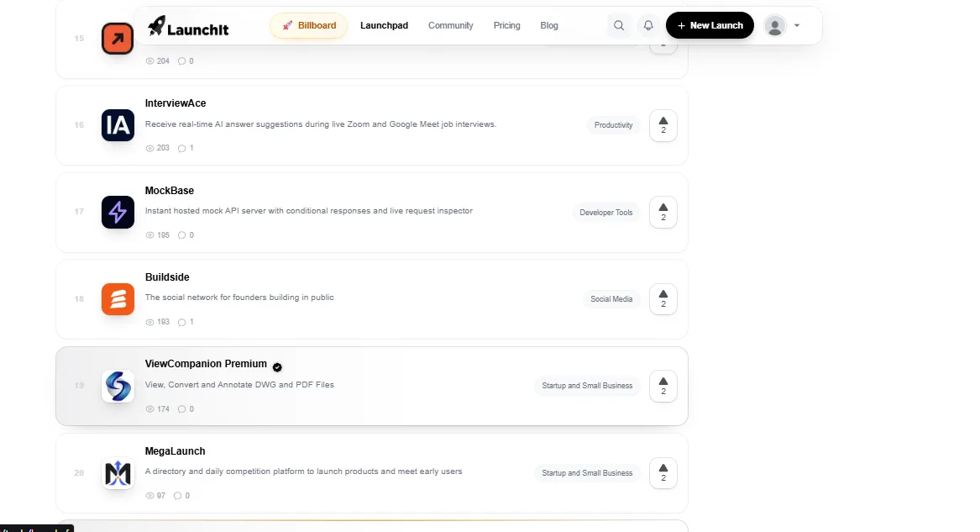The image size is (980, 532).
Task: Open the Buildside title link
Action: pyautogui.click(x=167, y=277)
